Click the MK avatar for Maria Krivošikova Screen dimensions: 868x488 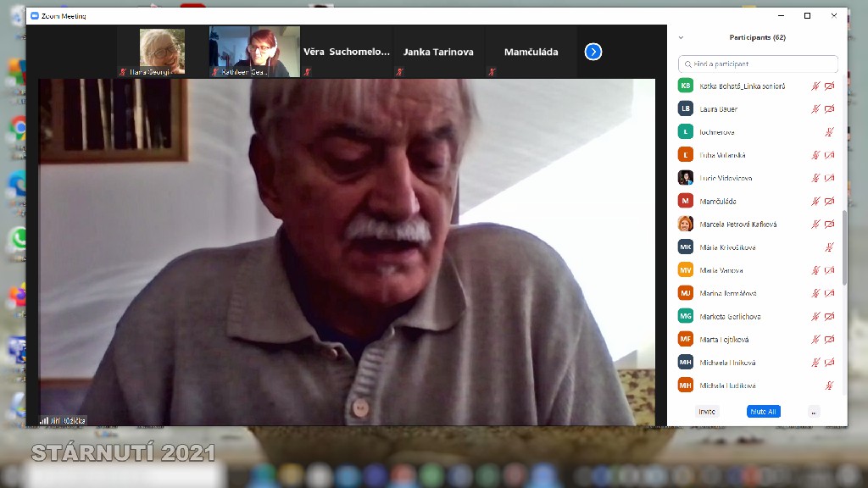686,247
